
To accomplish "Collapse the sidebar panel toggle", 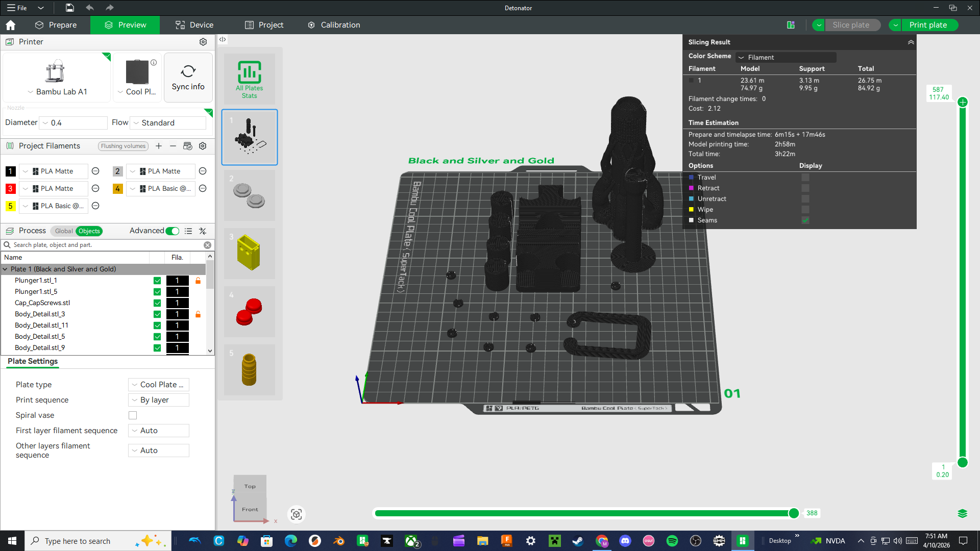I will (x=223, y=39).
